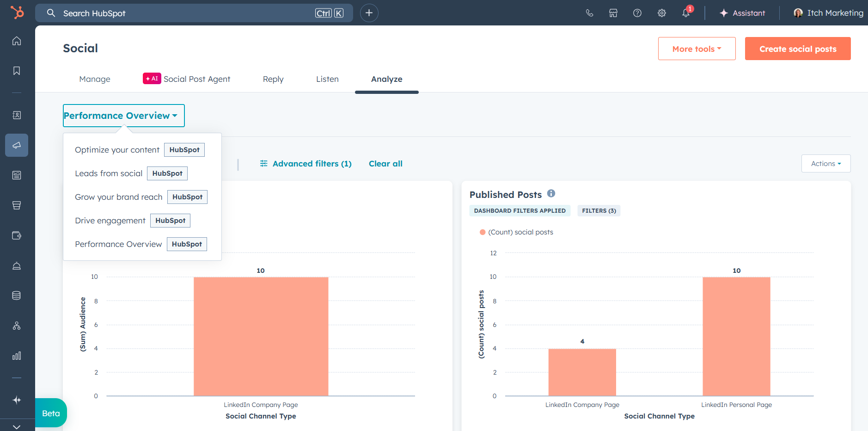This screenshot has height=431, width=868.
Task: Open the help question mark icon
Action: point(637,13)
